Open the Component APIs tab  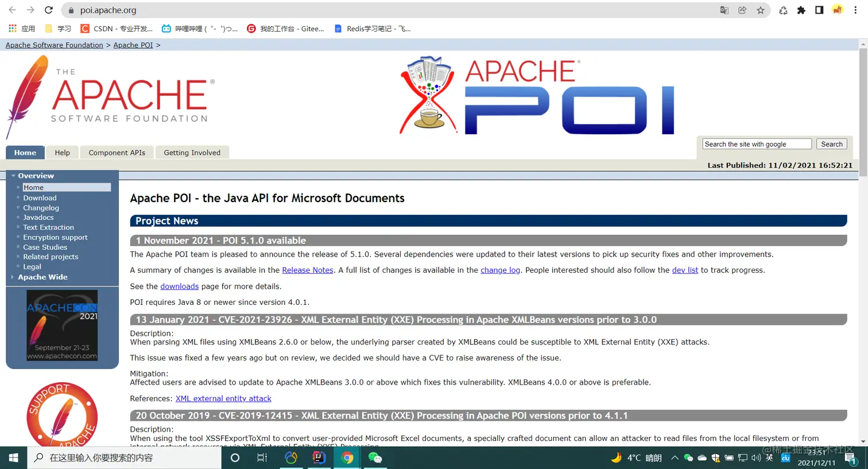point(117,153)
